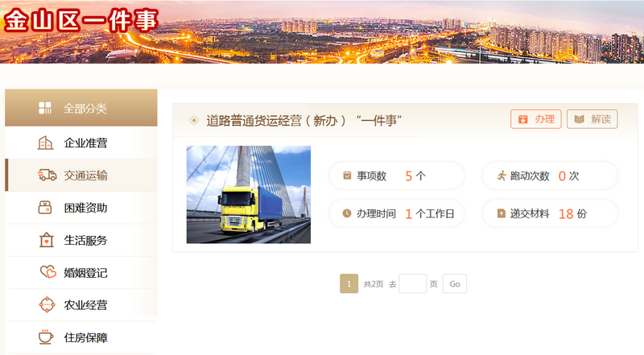The height and width of the screenshot is (355, 644).
Task: Click the running figure icon beside 跑动次数
Action: tap(502, 175)
